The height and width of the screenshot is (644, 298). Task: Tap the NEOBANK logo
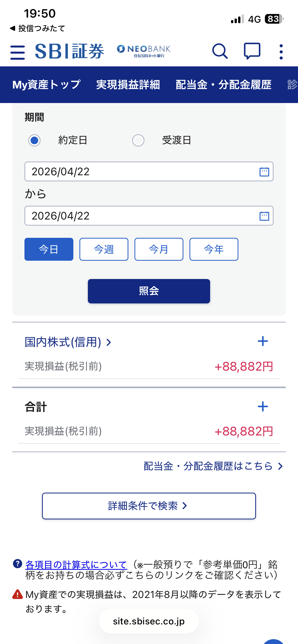144,51
